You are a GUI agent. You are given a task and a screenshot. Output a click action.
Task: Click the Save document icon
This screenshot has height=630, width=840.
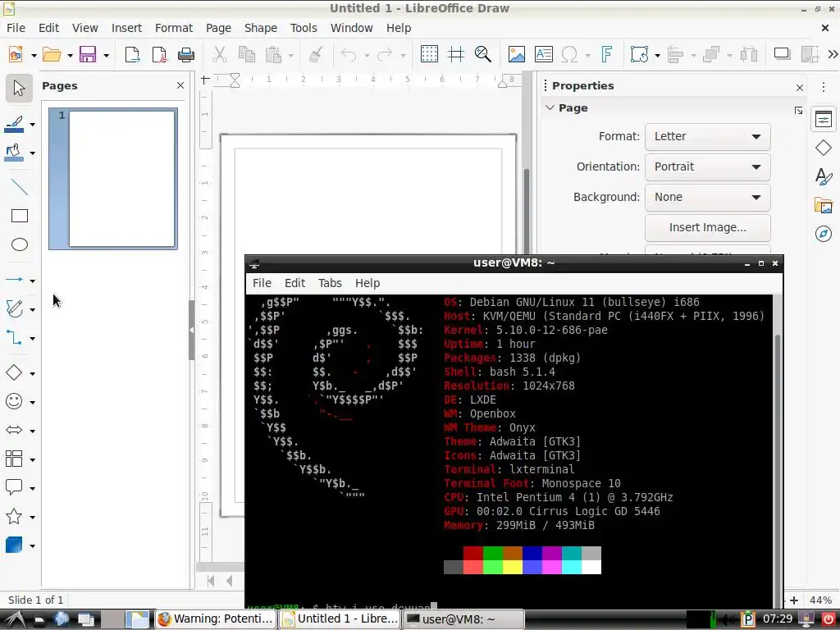tap(88, 54)
